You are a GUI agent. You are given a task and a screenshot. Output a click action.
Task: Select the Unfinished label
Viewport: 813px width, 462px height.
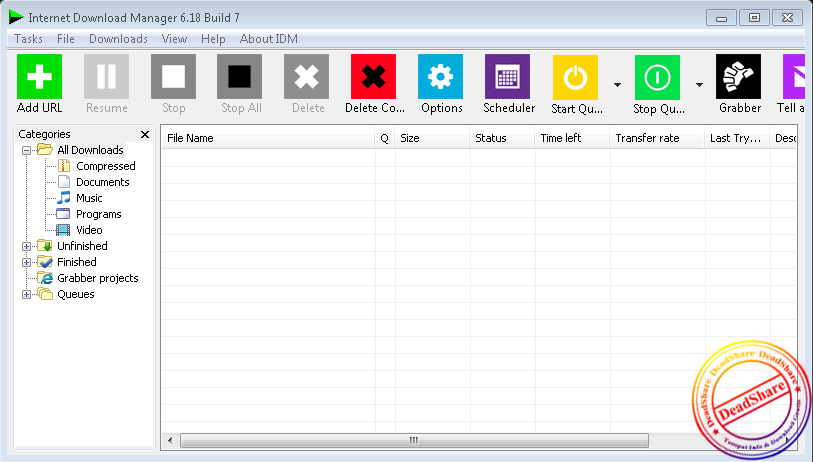tap(82, 246)
